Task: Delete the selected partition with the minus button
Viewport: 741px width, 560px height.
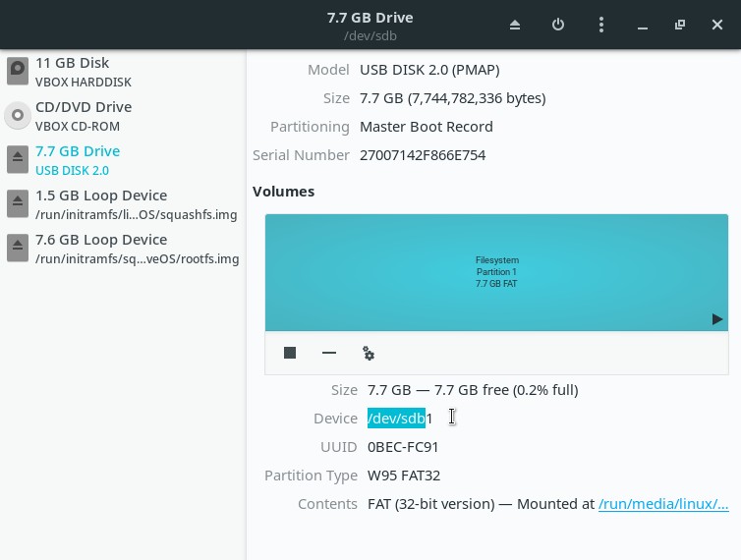Action: point(329,353)
